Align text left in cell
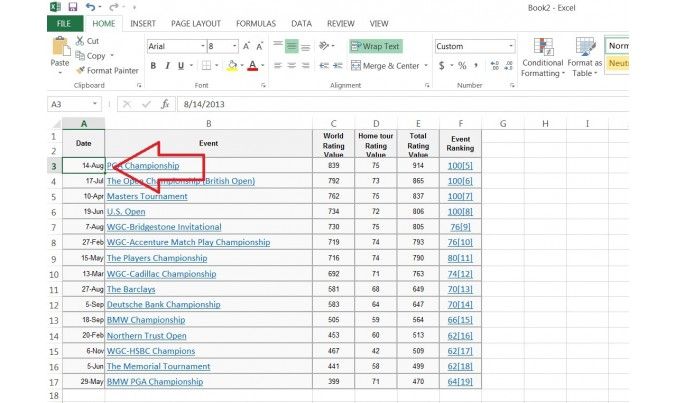The height and width of the screenshot is (403, 675). pyautogui.click(x=278, y=65)
